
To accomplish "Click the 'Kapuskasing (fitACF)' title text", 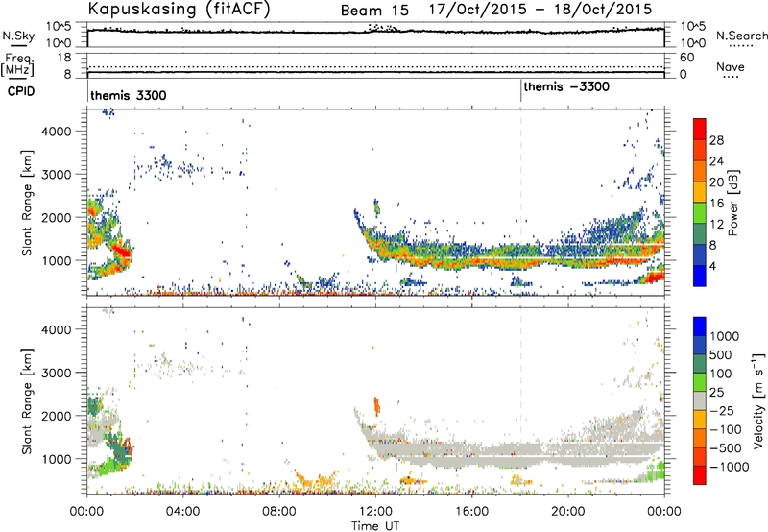I will (x=179, y=10).
